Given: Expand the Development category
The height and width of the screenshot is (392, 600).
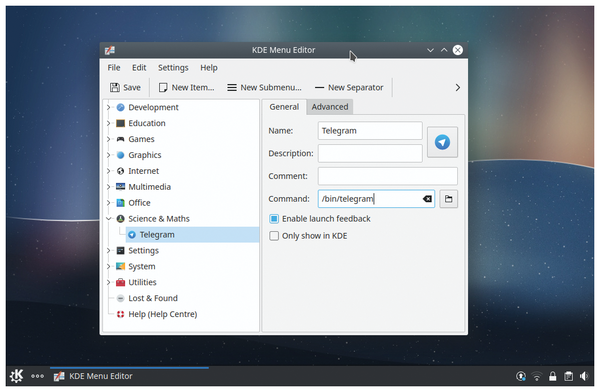Looking at the screenshot, I should 109,107.
